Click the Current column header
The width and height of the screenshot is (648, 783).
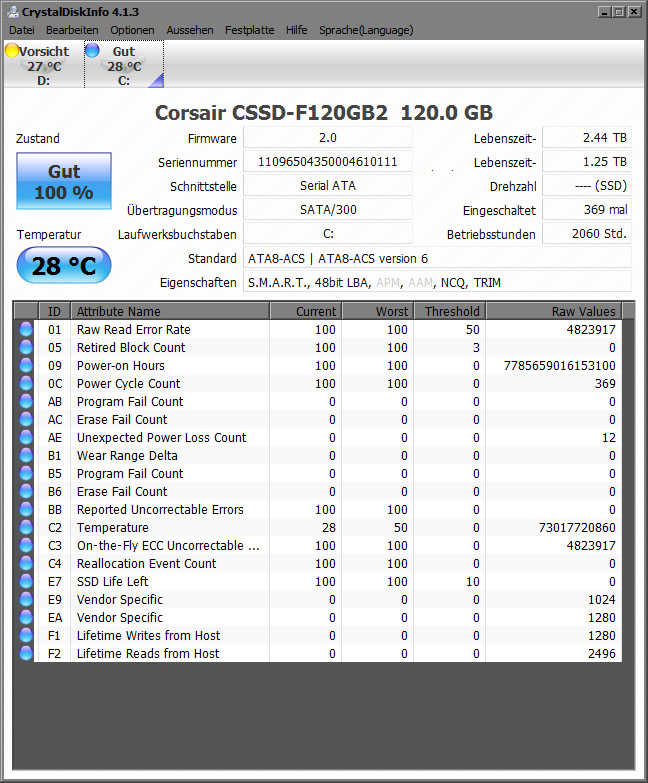tap(306, 312)
